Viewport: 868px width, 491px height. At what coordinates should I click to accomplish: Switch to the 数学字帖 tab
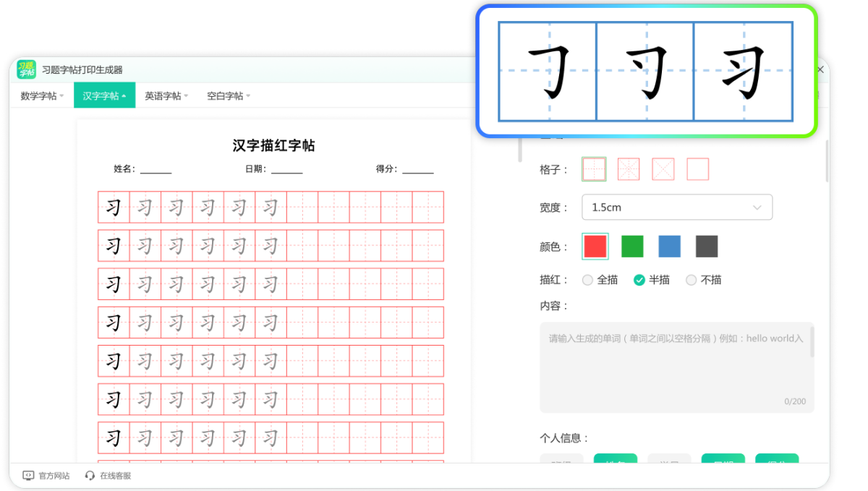pyautogui.click(x=41, y=95)
